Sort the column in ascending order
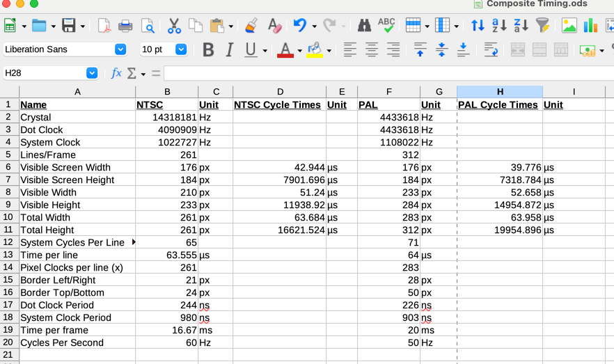614x364 pixels. pos(499,26)
